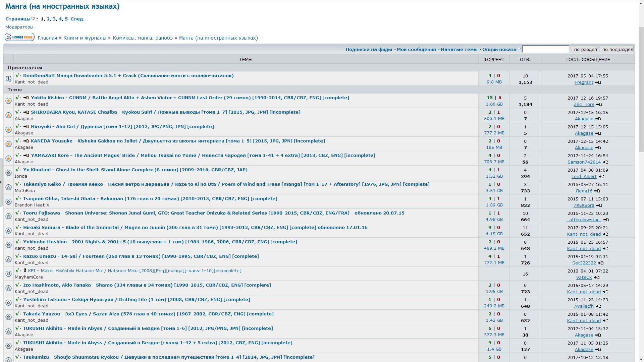This screenshot has width=644, height=362.
Task: Click the author name MothRina
Action: tap(25, 191)
